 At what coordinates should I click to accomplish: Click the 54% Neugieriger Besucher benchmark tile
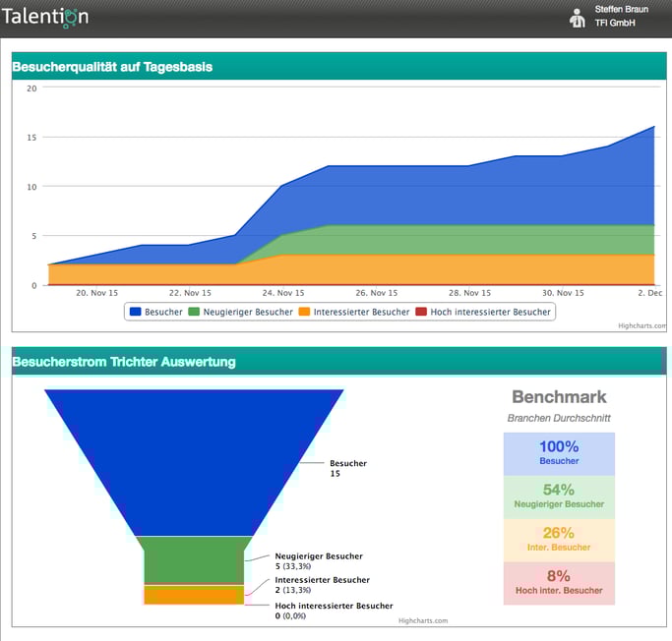click(559, 497)
